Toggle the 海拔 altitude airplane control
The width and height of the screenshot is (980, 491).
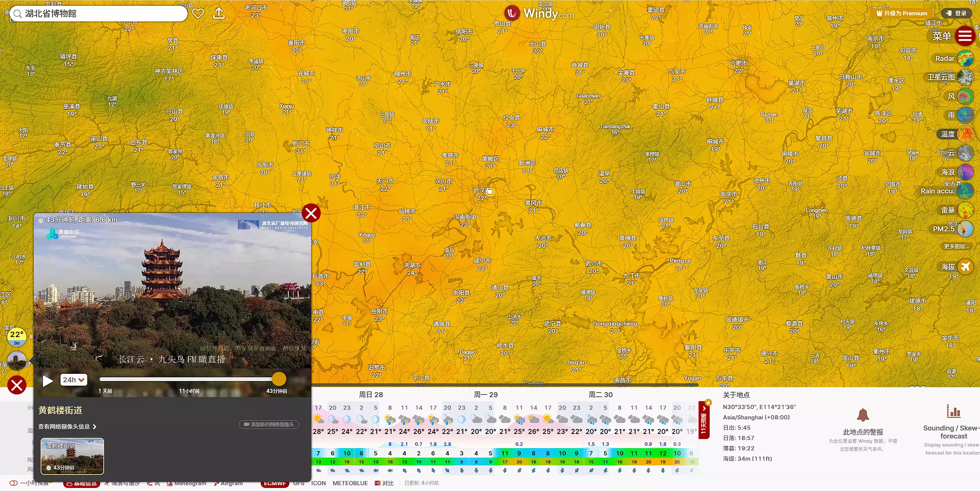(965, 267)
